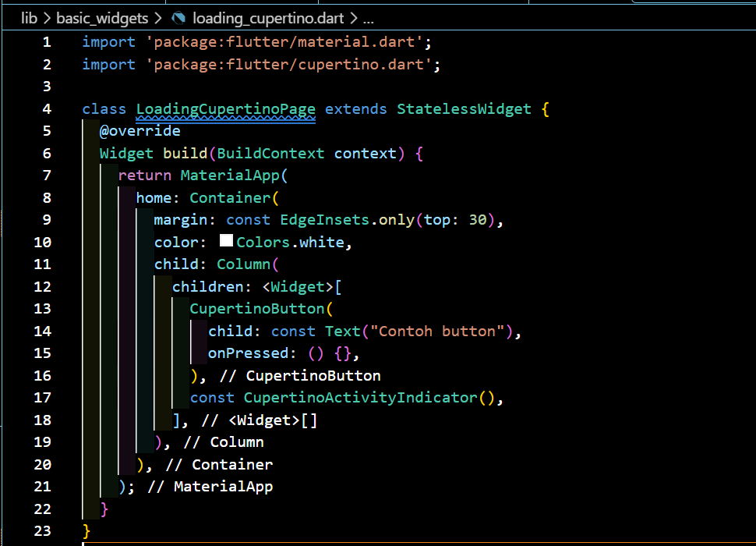Click line number 23 in the gutter
The width and height of the screenshot is (756, 546).
click(x=43, y=530)
